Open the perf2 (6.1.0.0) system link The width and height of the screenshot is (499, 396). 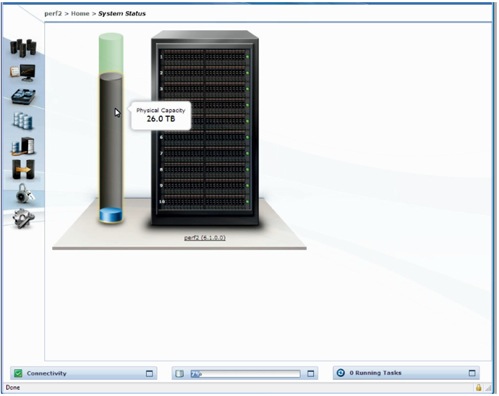click(x=205, y=238)
